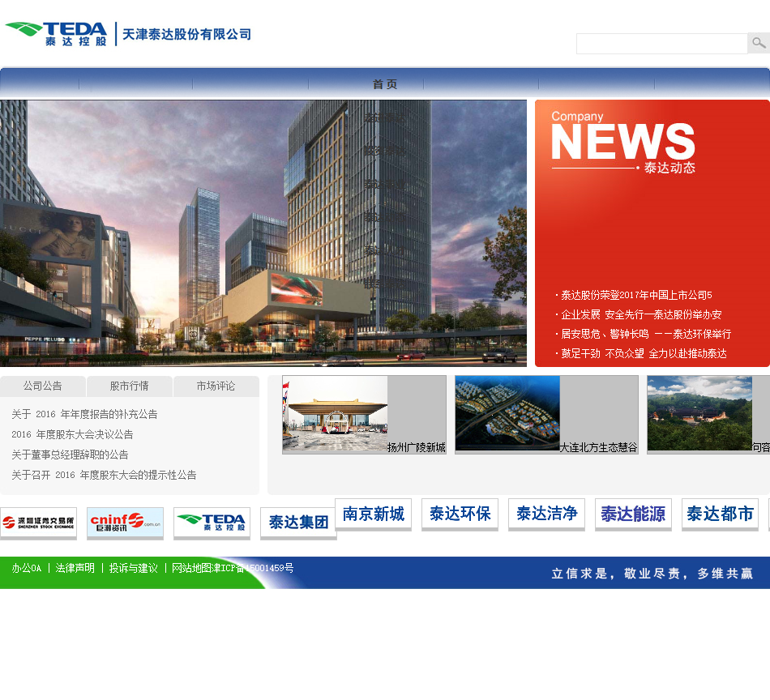770x700 pixels.
Task: Open news 居安思危、警钟长鸣
Action: 646,335
